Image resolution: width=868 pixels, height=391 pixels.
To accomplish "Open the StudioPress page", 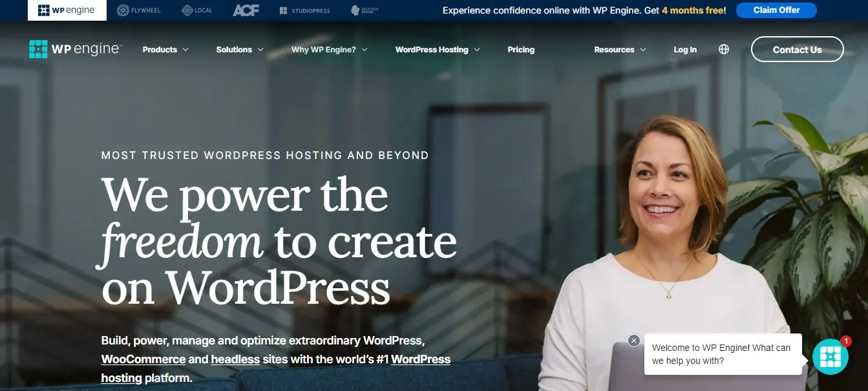I will tap(304, 10).
